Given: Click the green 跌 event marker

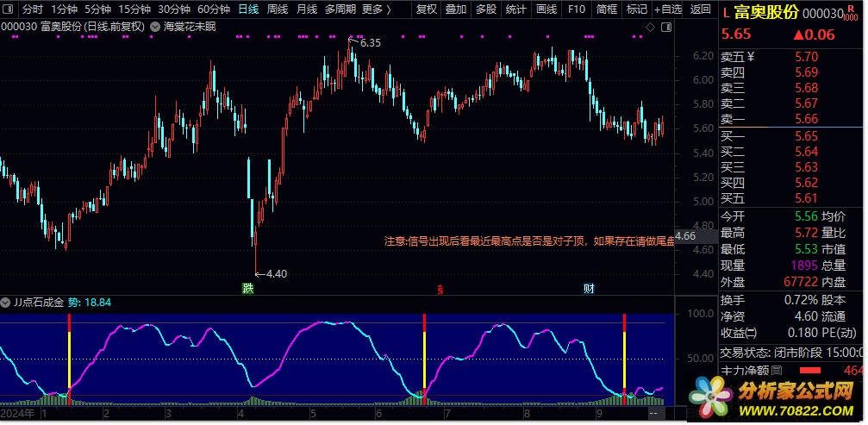Looking at the screenshot, I should pos(248,288).
